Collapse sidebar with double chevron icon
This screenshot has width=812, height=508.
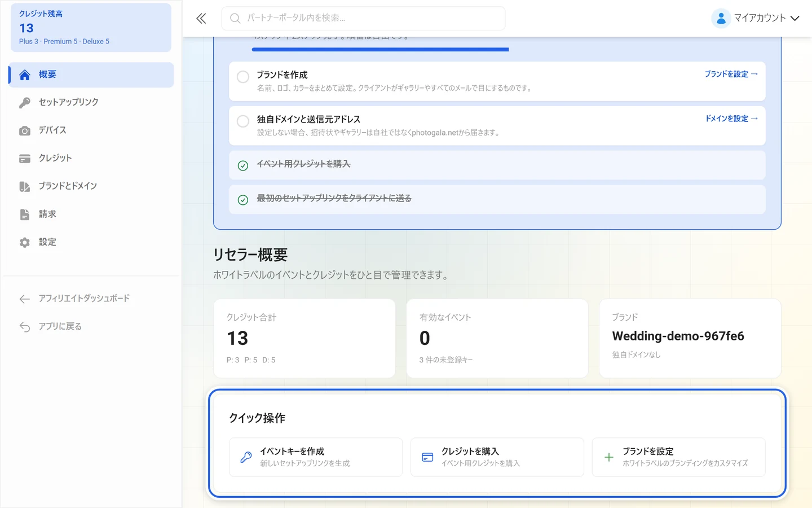201,19
